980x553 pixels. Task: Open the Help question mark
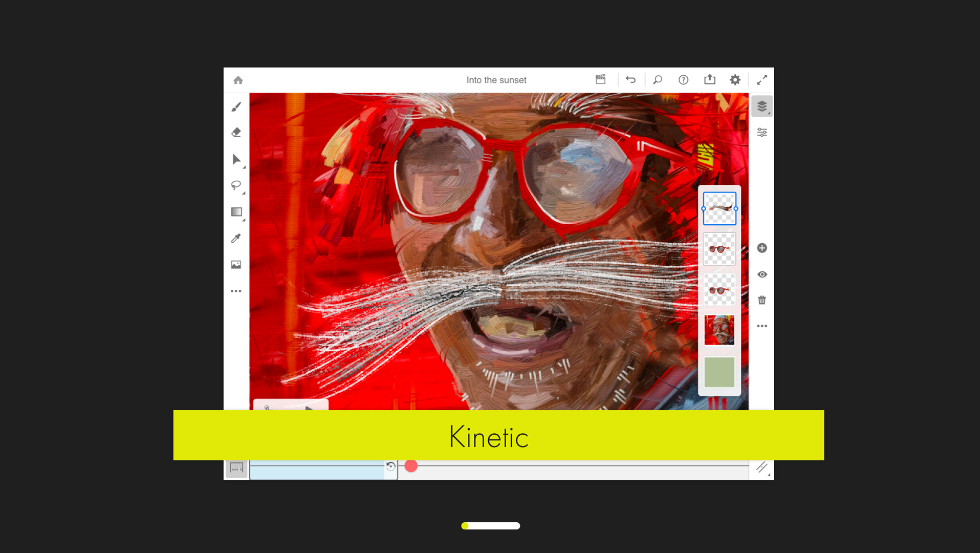tap(683, 80)
